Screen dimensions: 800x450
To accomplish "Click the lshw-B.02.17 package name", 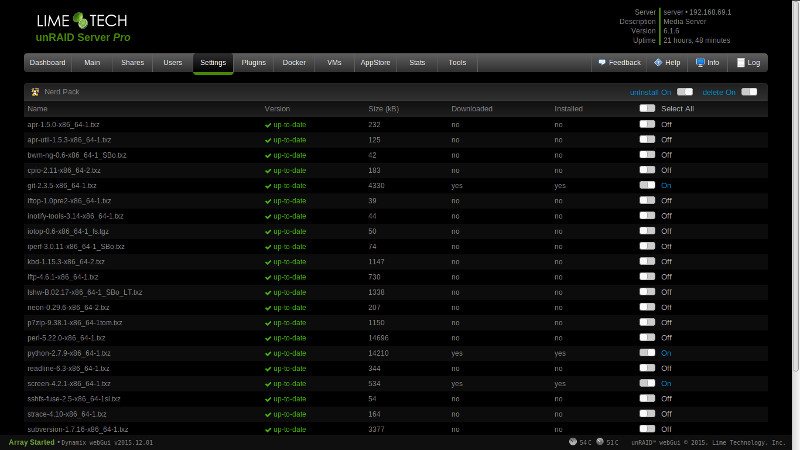I will [x=85, y=292].
